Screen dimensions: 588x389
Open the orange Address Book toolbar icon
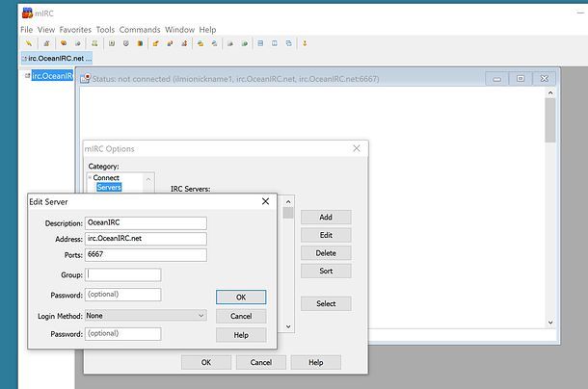pos(140,43)
